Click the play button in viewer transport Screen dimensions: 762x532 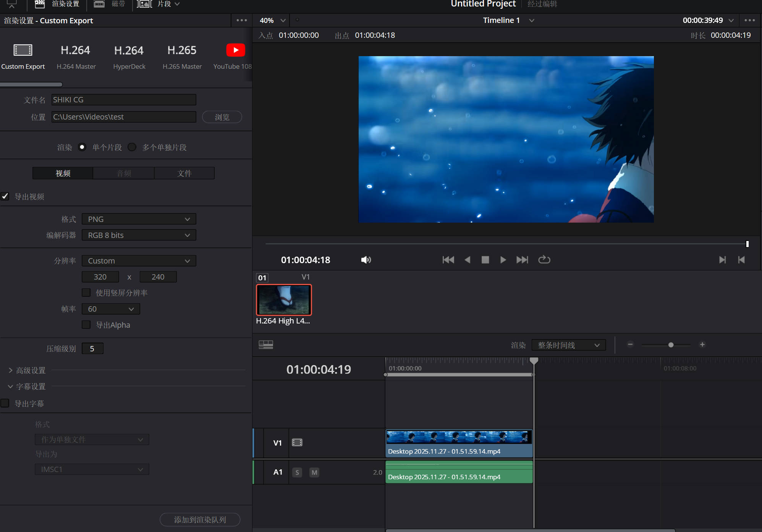click(x=503, y=260)
